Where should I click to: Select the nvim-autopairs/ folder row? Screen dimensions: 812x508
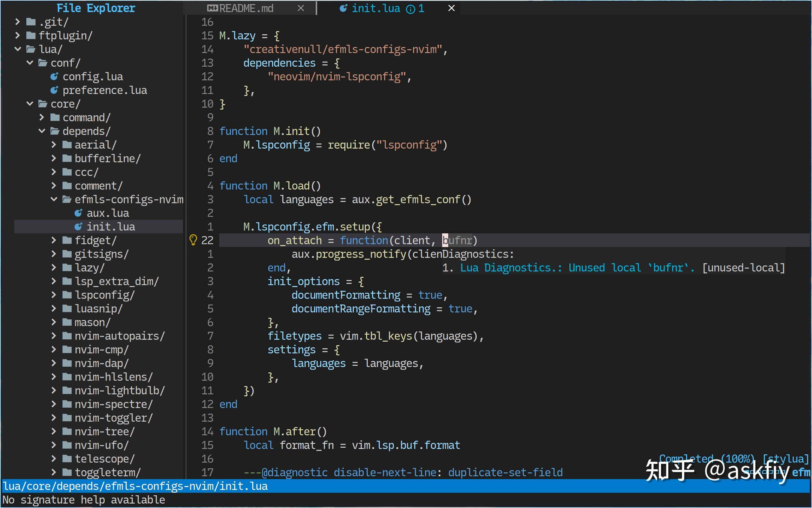point(98,336)
